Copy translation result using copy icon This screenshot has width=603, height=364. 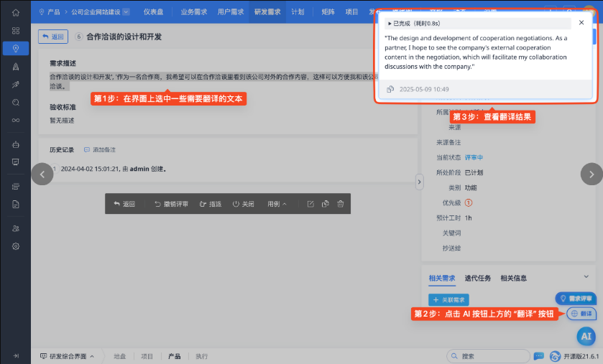click(390, 89)
